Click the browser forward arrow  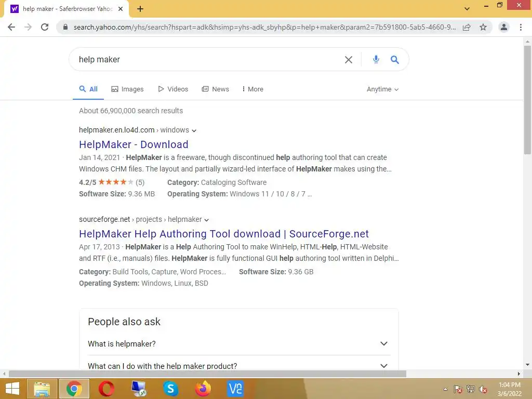point(28,27)
